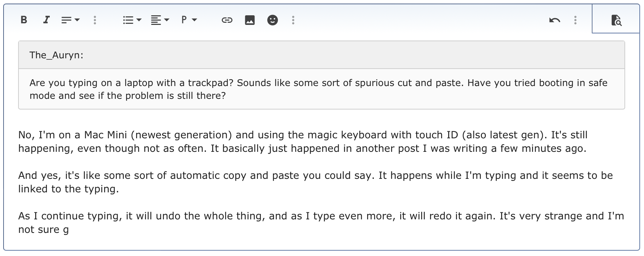The width and height of the screenshot is (644, 256).
Task: Open the paragraph format dropdown
Action: 189,20
